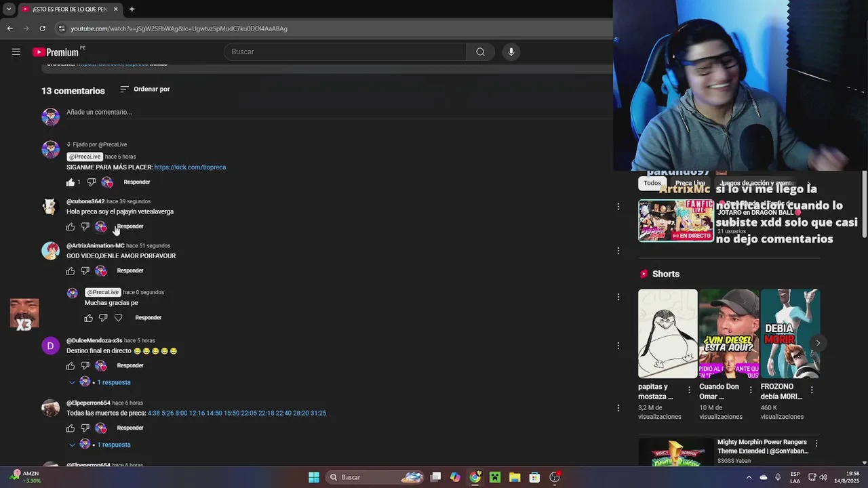Open options for Muchas gracias pe reply
Viewport: 868px width, 488px height.
618,297
